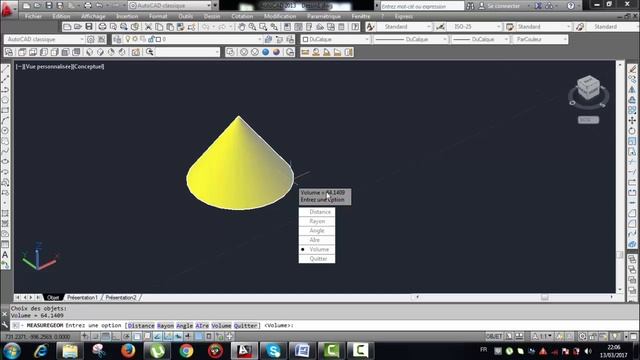Open the ISO-25 dimension style dropdown

point(498,27)
